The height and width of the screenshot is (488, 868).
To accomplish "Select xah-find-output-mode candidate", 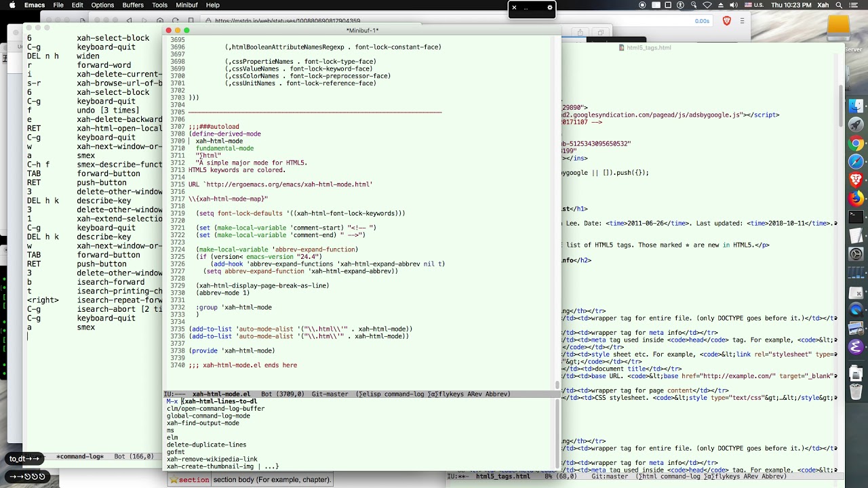I will (x=203, y=423).
